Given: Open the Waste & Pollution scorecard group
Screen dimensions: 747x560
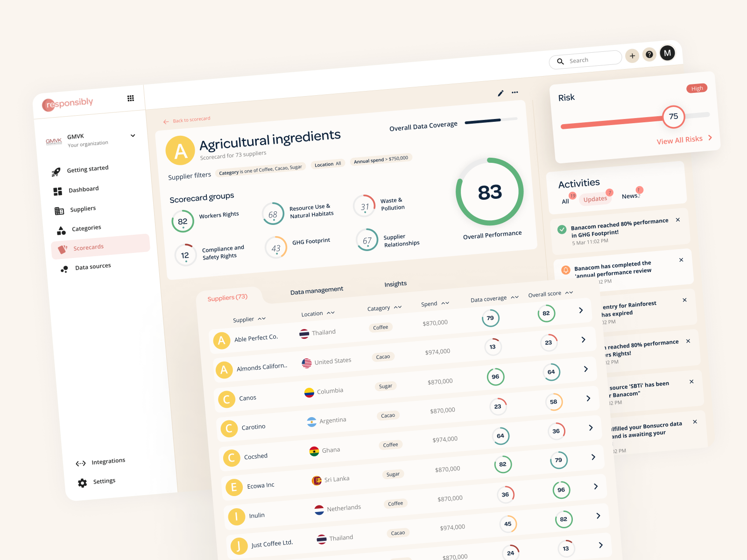Looking at the screenshot, I should pyautogui.click(x=379, y=205).
